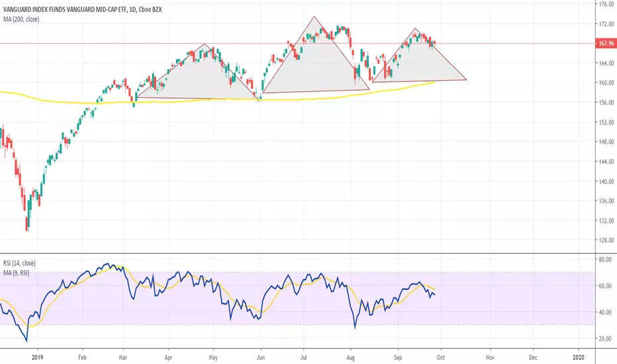Click the 60.00 RSI axis label
Viewport: 617px width, 364px height.
tap(605, 286)
